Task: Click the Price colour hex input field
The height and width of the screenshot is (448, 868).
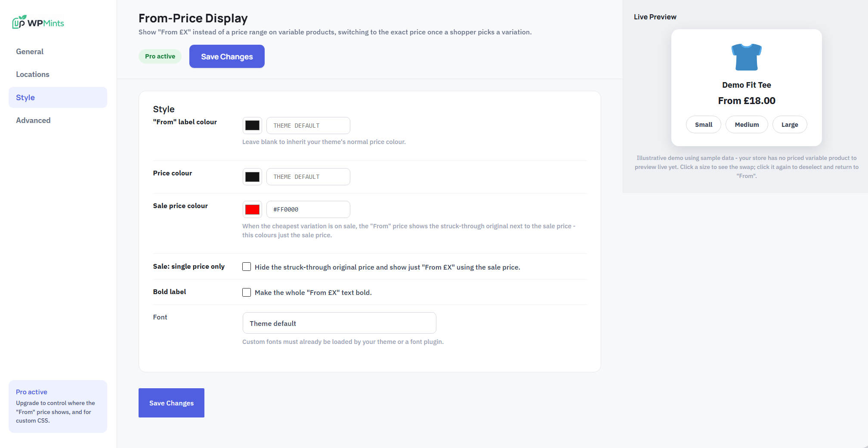Action: point(308,177)
